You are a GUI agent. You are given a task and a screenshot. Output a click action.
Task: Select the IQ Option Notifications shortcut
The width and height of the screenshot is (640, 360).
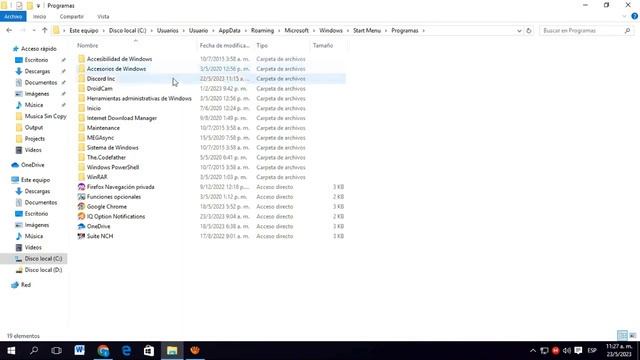click(116, 216)
